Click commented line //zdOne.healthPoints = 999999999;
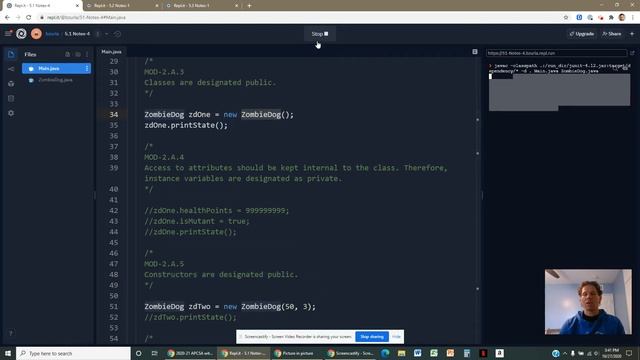Screen dimensions: 640x360 pyautogui.click(x=216, y=211)
